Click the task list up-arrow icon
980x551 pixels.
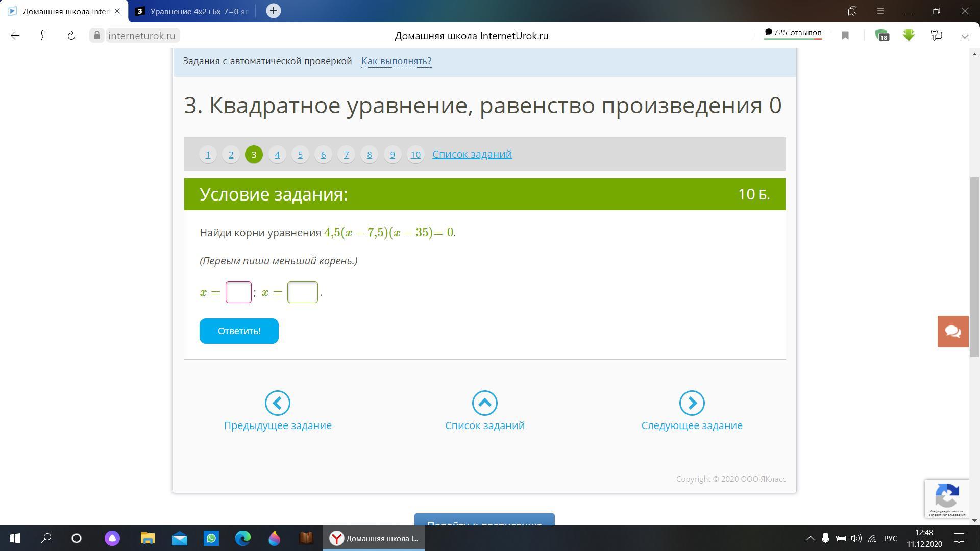pyautogui.click(x=484, y=403)
